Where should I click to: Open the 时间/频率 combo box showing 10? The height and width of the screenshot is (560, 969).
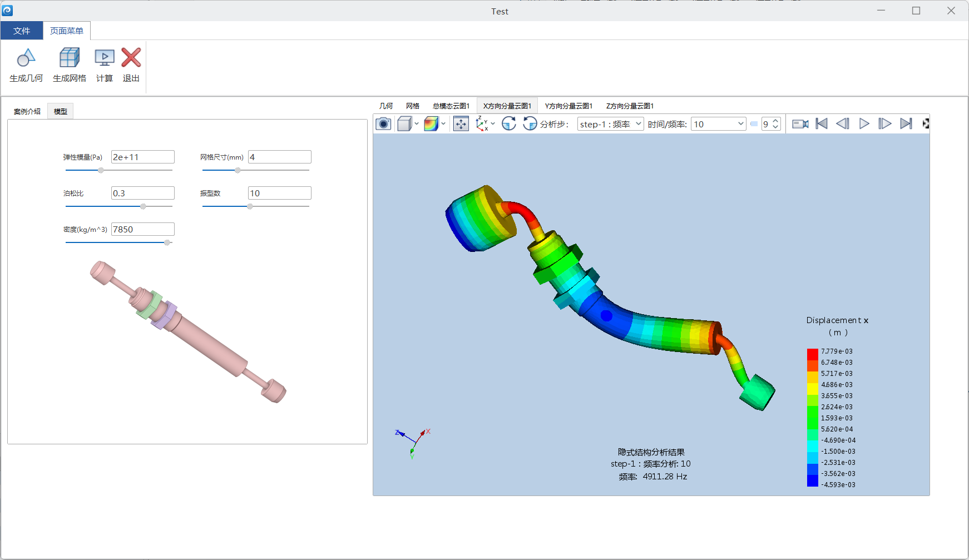(718, 124)
